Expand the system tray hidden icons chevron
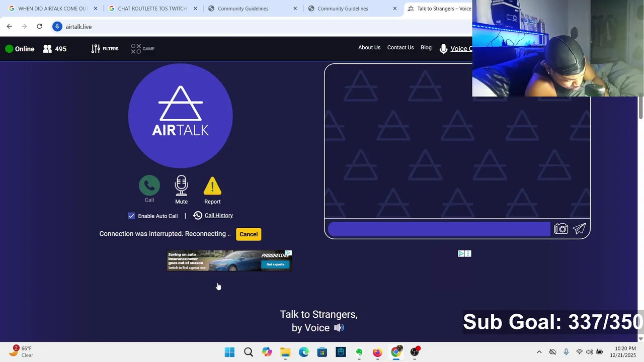 click(x=539, y=352)
